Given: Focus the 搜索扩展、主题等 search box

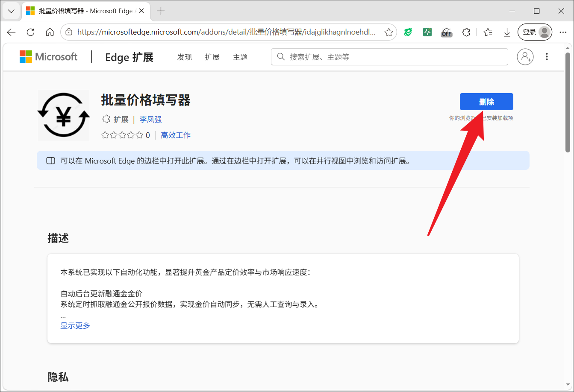Looking at the screenshot, I should tap(389, 57).
